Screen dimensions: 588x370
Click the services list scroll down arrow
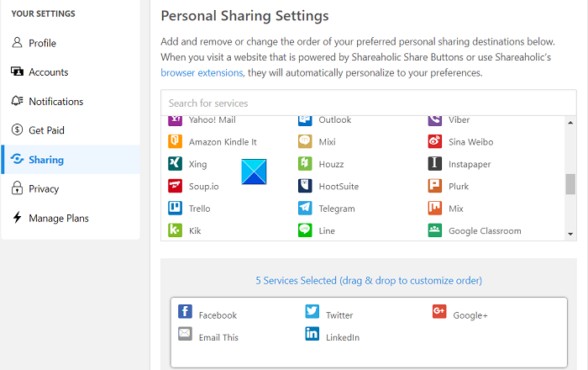point(571,235)
